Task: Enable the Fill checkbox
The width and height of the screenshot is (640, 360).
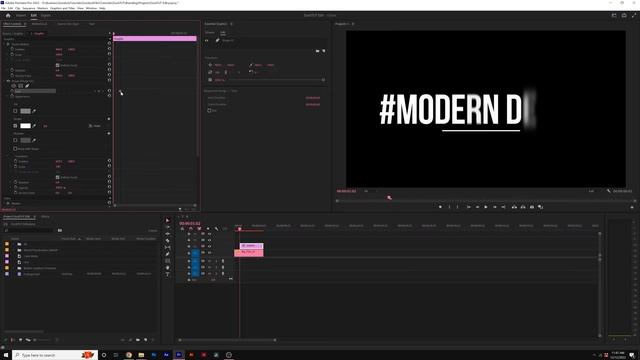Action: coord(16,111)
